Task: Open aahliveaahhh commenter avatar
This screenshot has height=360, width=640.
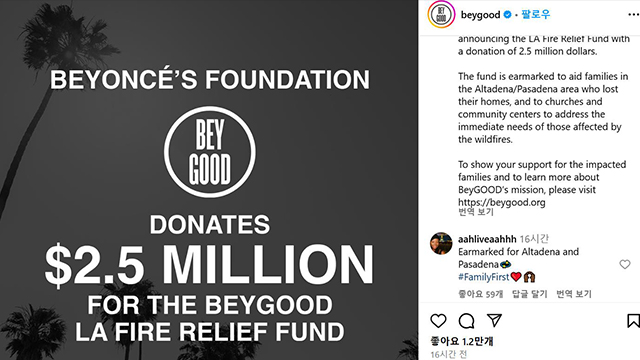Action: point(441,243)
